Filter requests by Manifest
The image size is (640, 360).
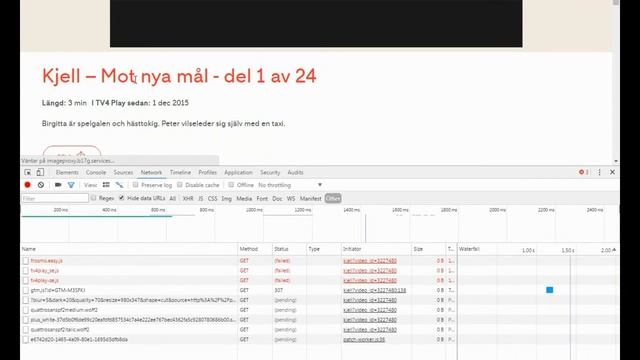point(311,198)
